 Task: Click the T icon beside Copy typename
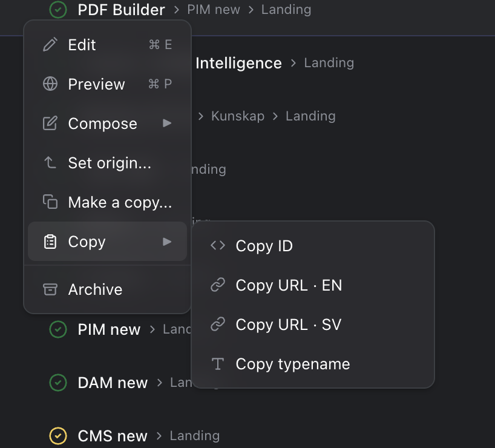tap(218, 364)
